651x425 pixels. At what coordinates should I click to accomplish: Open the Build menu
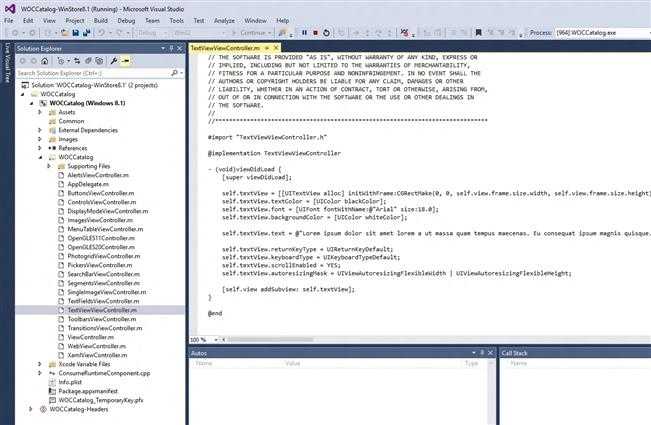coord(100,20)
